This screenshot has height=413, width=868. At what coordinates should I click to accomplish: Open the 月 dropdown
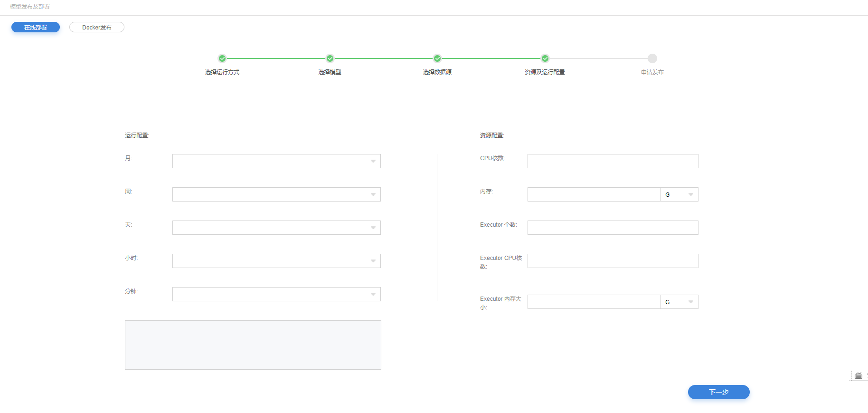(276, 161)
